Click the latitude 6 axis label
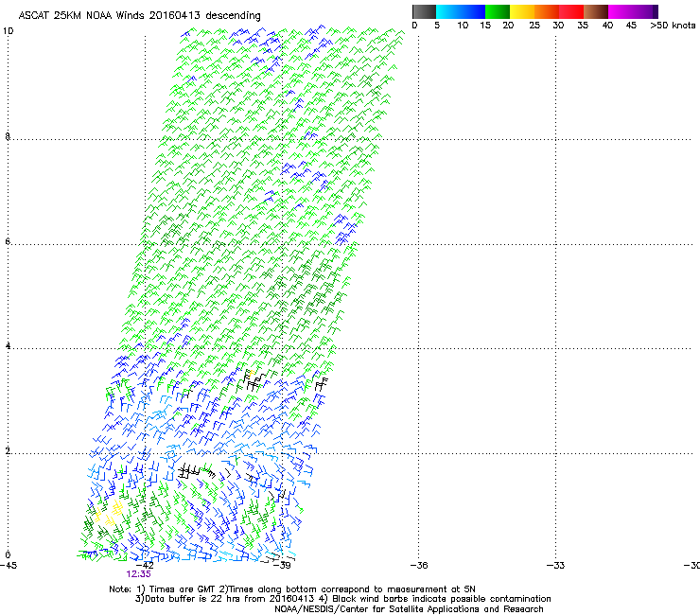Image resolution: width=700 pixels, height=615 pixels. pos(8,241)
